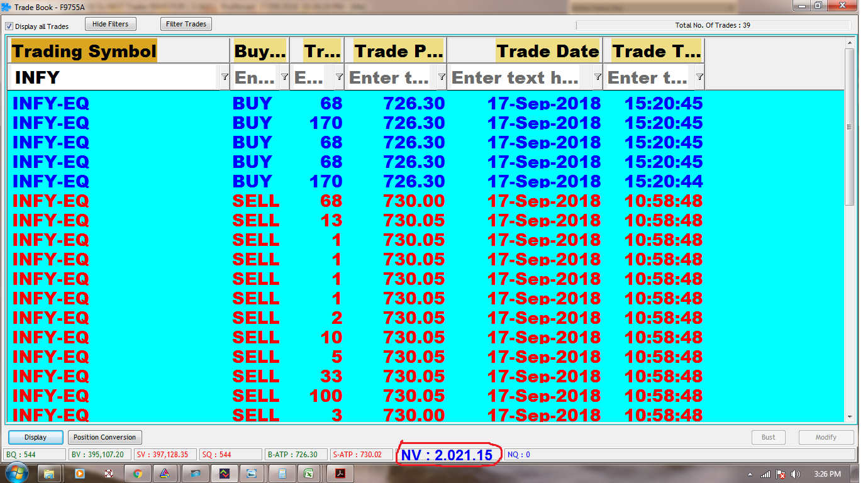Open File Explorer from the taskbar
Viewport: 868px width, 483px height.
click(49, 473)
